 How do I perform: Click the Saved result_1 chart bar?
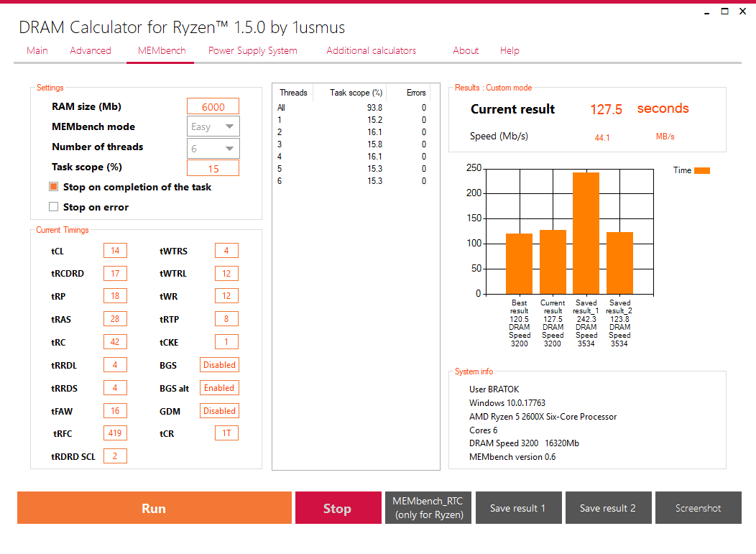click(586, 234)
